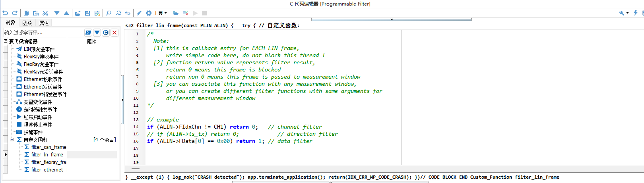Viewport: 644px width, 183px height.
Task: Cut the selected code with scissors icon
Action: (45, 13)
